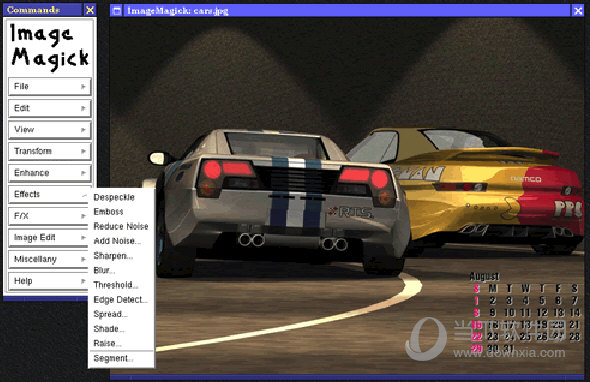Open the window menu icon of cars.jpg window
Image resolution: width=590 pixels, height=382 pixels.
click(117, 11)
